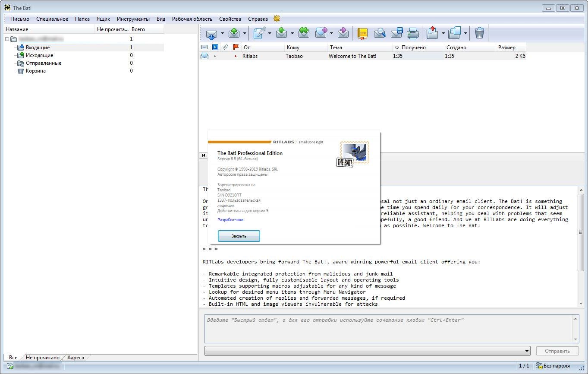Screen dimensions: 588x374
Task: Open dropdown arrow next to Move to folder
Action: tap(443, 33)
